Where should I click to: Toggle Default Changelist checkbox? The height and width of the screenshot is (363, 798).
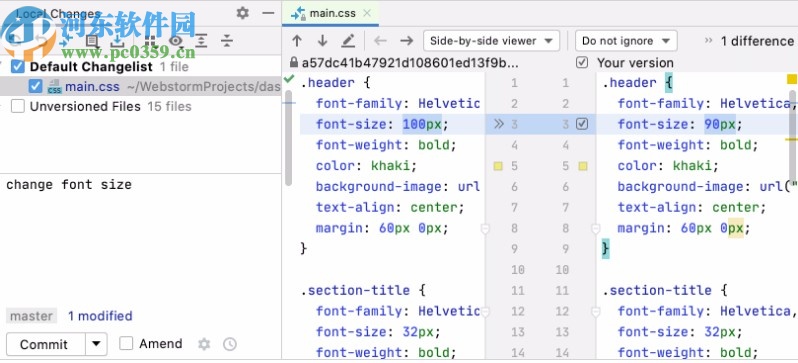[x=18, y=66]
